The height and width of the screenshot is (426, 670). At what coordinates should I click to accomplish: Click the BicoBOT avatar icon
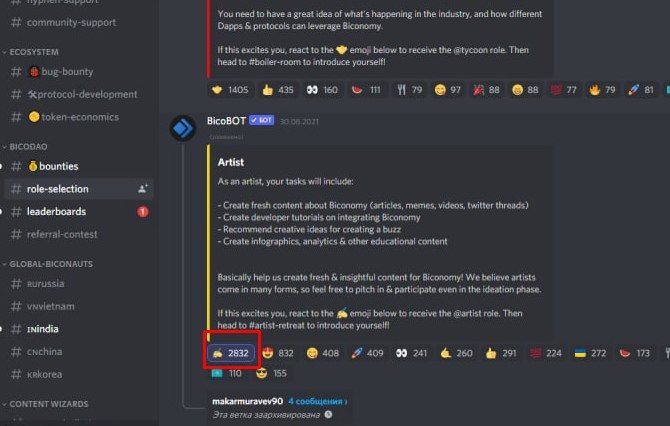[183, 128]
